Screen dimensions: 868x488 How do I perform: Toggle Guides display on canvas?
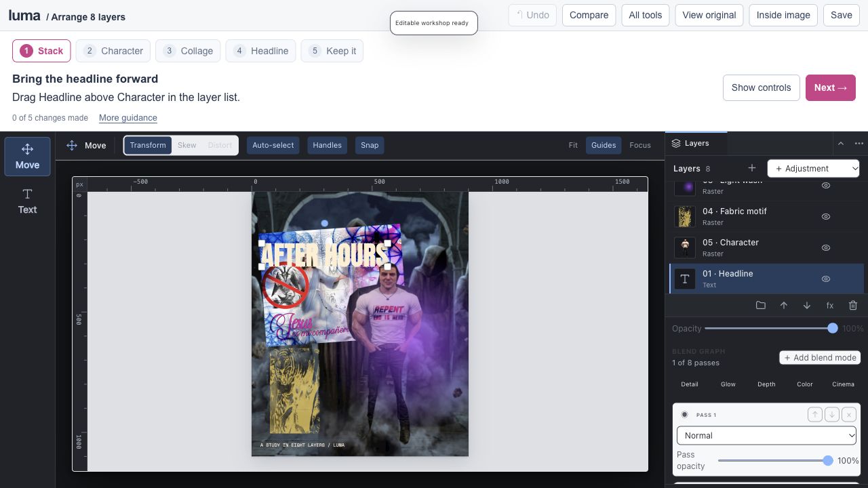(x=604, y=145)
